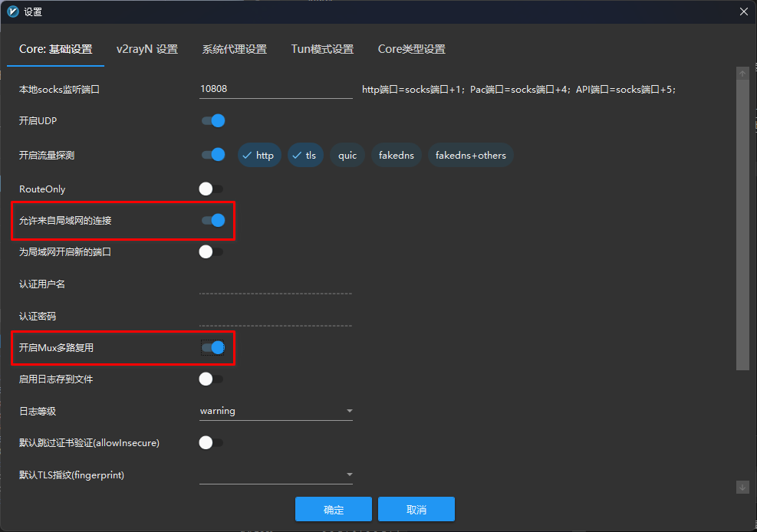Toggle the 开启UDP switch
The width and height of the screenshot is (757, 532).
[x=212, y=120]
